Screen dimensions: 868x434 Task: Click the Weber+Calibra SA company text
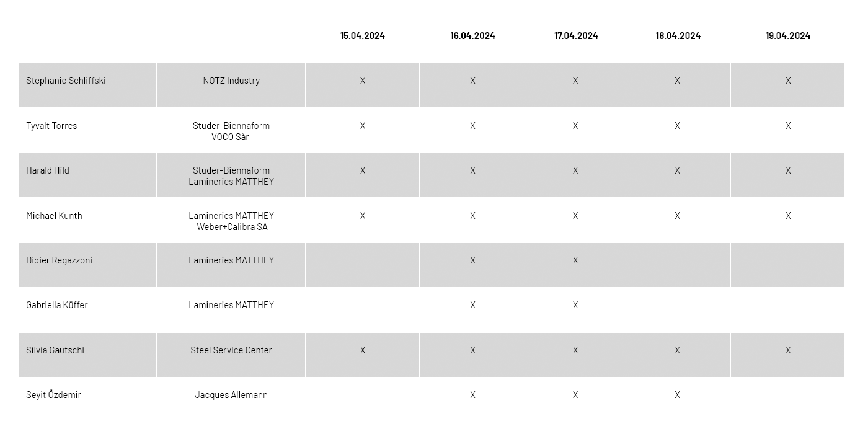coord(232,227)
